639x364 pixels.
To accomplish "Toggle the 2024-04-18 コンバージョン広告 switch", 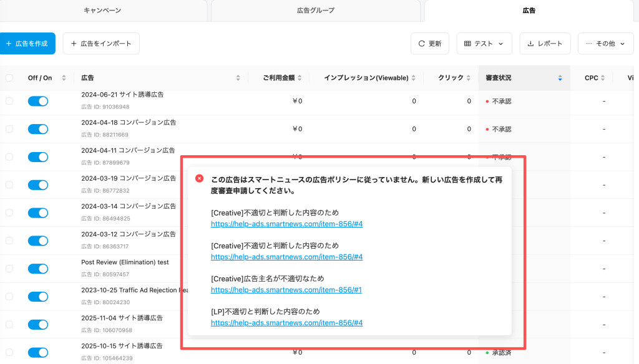I will tap(38, 129).
